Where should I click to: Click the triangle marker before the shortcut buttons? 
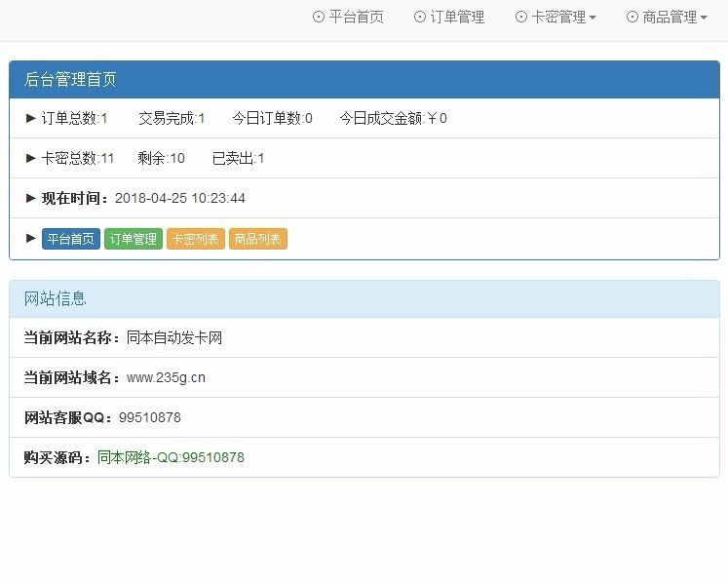click(x=31, y=238)
